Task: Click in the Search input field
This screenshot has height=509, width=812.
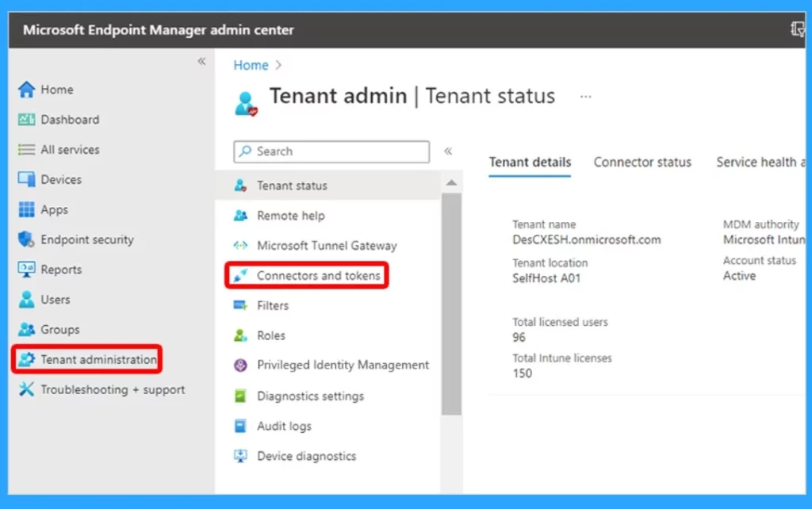Action: (x=331, y=151)
